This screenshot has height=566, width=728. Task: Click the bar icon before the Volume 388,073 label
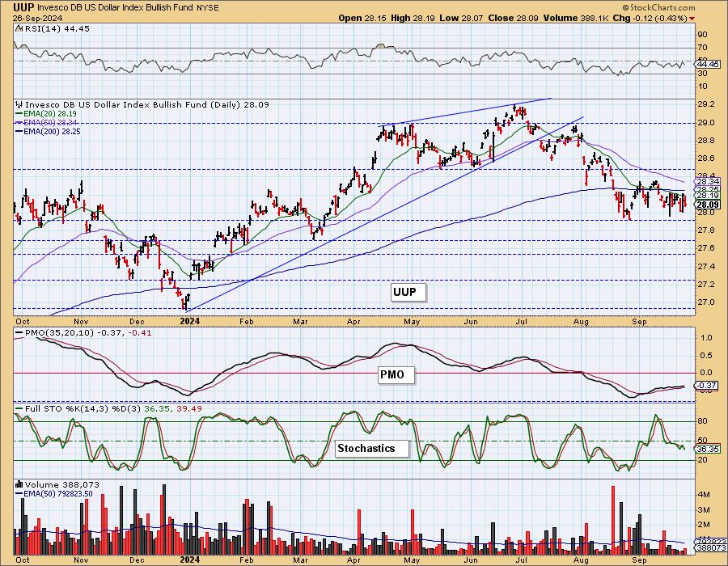19,485
